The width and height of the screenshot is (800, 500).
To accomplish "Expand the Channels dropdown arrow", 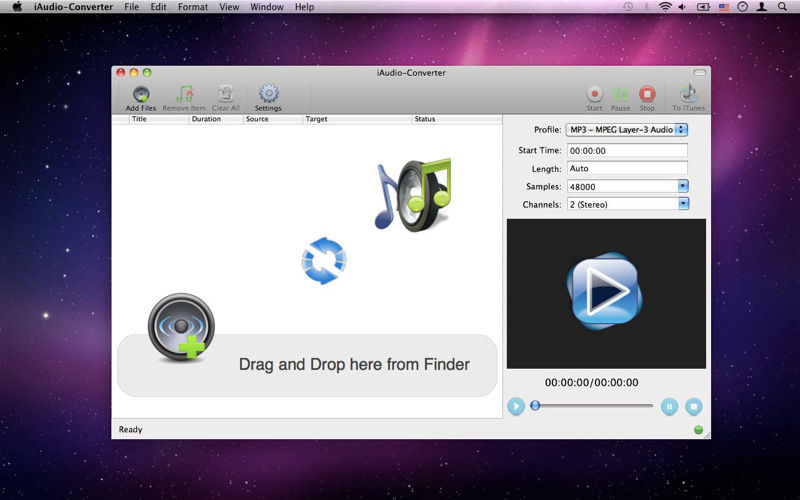I will click(683, 204).
